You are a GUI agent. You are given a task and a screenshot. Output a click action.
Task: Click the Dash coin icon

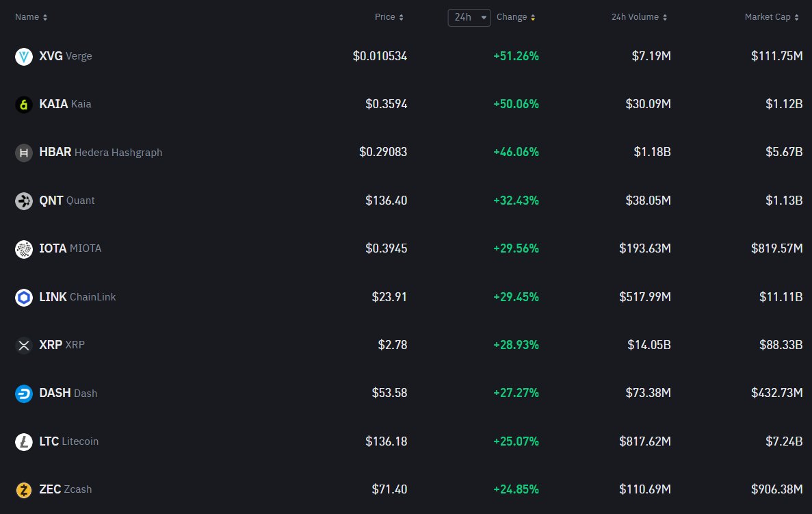(x=24, y=394)
